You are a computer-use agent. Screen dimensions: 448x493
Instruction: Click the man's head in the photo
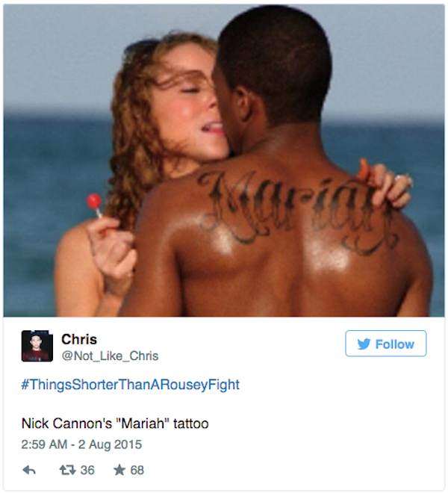point(272,67)
